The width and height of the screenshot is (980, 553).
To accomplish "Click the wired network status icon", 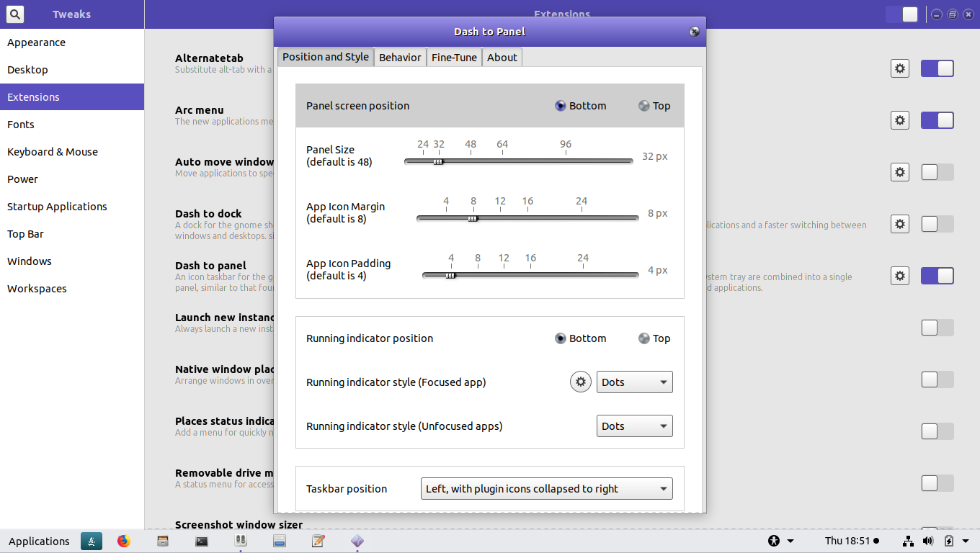I will (909, 541).
